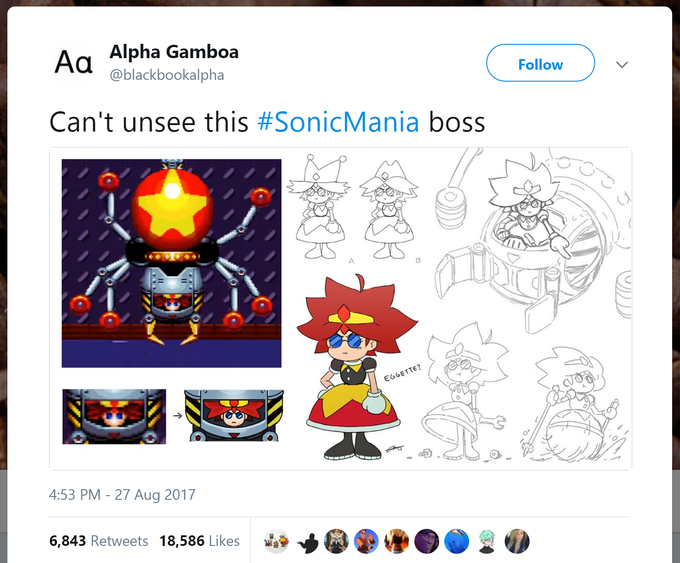Open the throne character liker avatar

pos(337,541)
